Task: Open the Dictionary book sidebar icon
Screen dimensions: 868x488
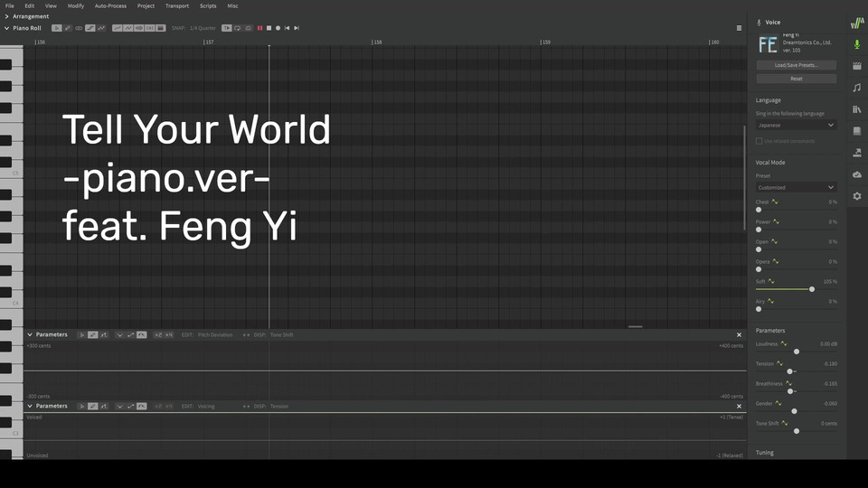Action: [857, 131]
